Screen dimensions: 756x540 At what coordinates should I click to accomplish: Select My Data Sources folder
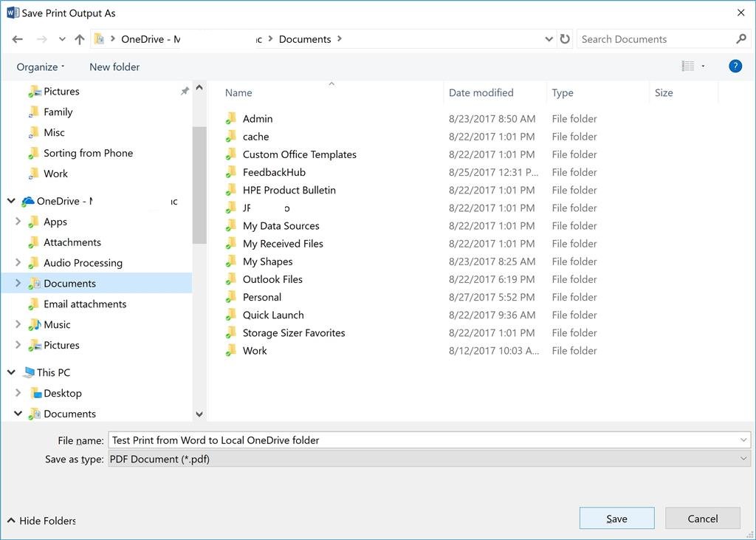281,226
